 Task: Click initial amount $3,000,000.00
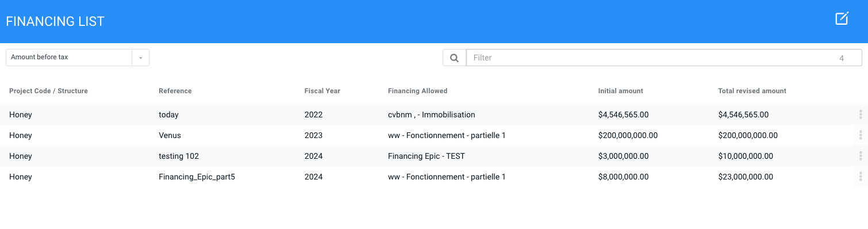pos(624,156)
